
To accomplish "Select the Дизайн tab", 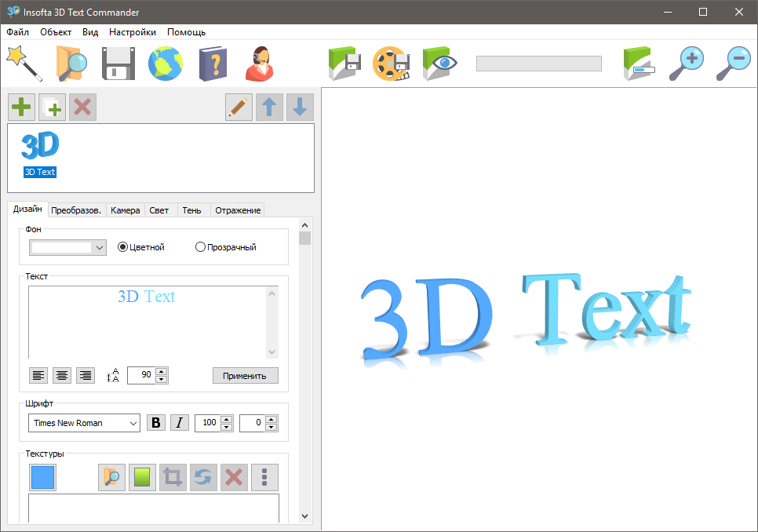I will click(x=27, y=209).
